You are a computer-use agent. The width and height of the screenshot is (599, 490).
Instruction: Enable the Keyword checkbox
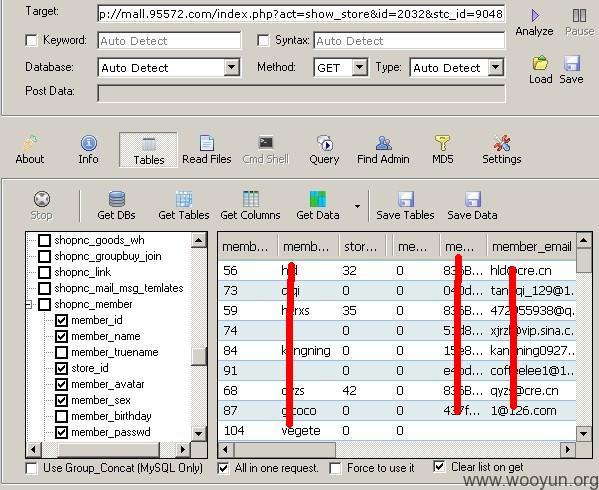click(x=31, y=40)
